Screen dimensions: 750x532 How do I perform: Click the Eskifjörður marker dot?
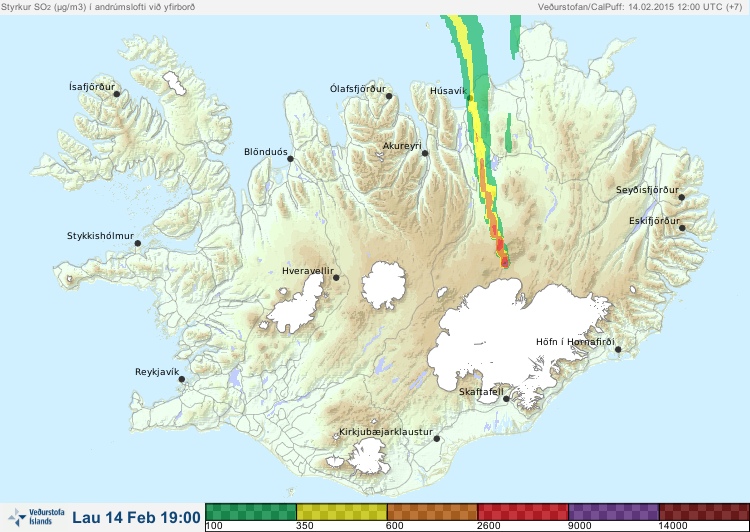pyautogui.click(x=682, y=228)
